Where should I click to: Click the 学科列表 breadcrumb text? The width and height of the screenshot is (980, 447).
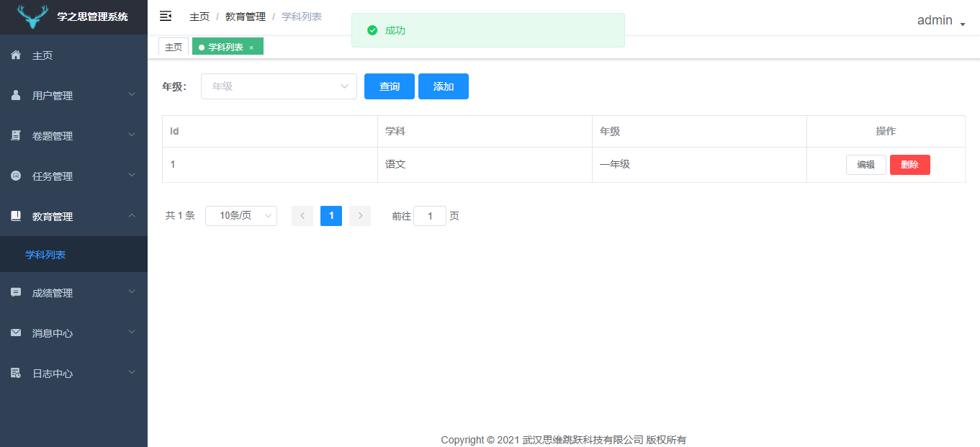302,17
